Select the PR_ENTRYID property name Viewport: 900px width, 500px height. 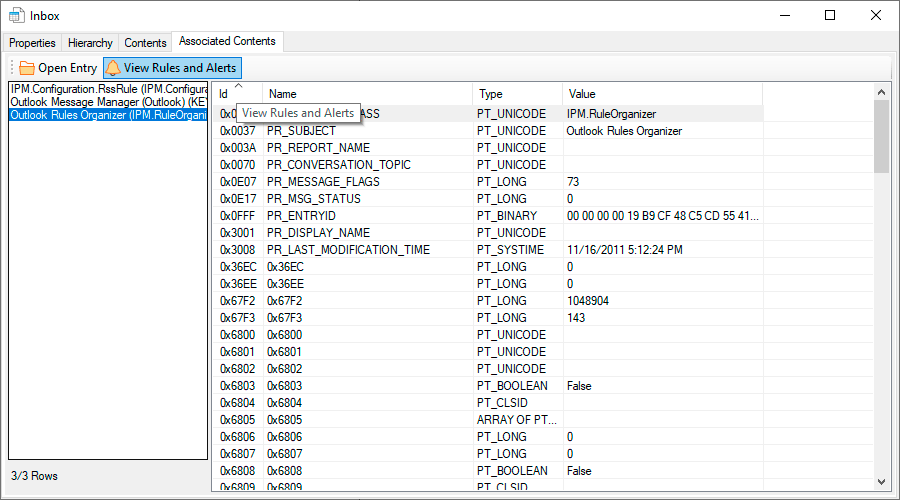point(301,216)
